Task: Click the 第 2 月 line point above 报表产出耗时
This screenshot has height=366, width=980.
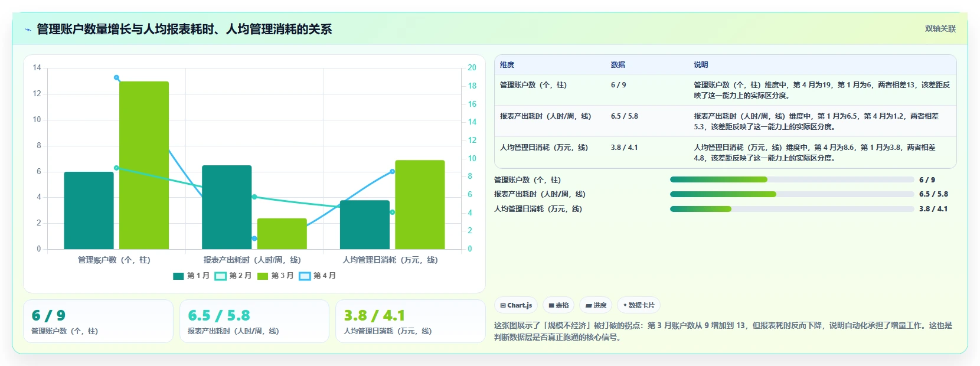Action: coord(254,197)
